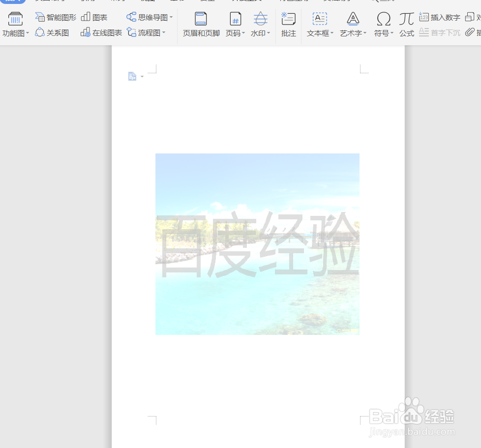Expand the 页码 dropdown arrow
The width and height of the screenshot is (481, 448).
click(243, 33)
